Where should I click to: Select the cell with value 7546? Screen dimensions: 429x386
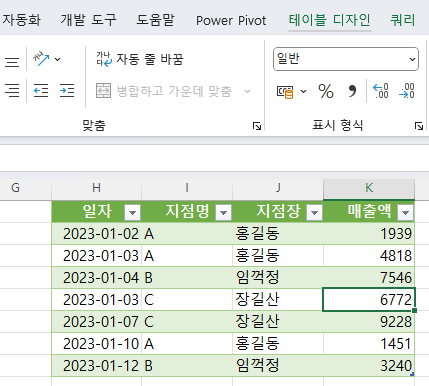369,278
